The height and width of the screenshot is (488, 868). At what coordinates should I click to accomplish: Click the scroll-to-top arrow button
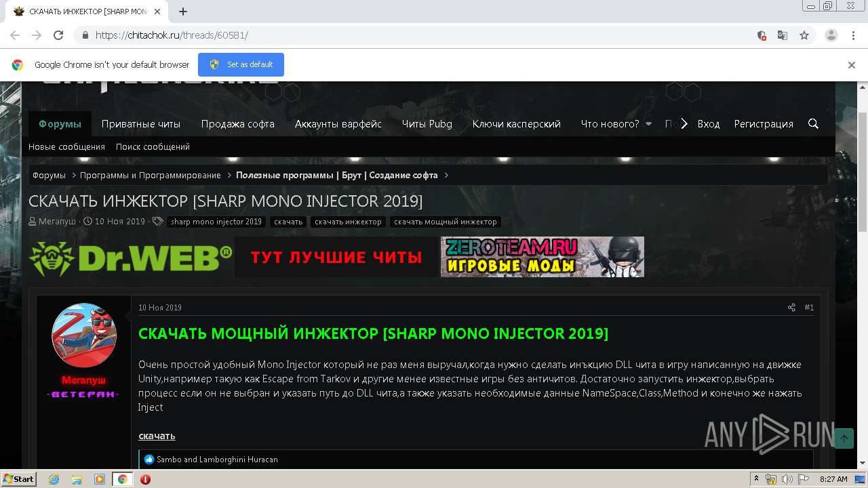click(x=844, y=439)
